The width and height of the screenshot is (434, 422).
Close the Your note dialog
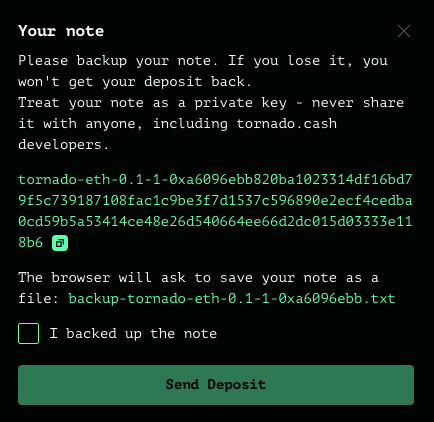pyautogui.click(x=404, y=31)
